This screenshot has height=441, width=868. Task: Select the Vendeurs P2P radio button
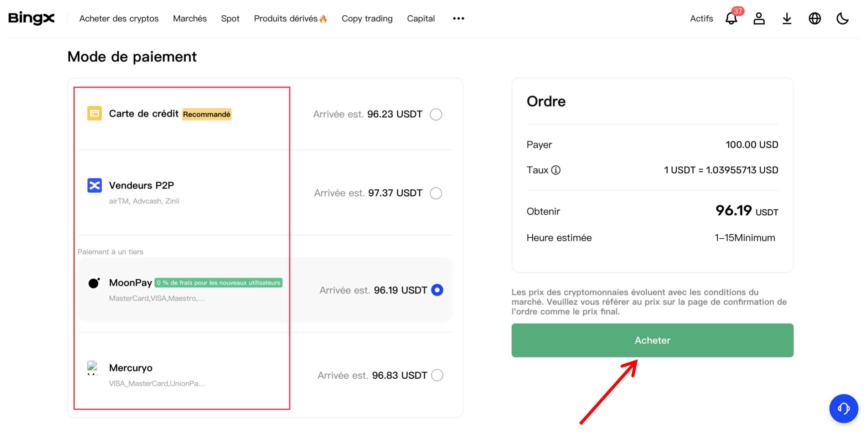(436, 193)
